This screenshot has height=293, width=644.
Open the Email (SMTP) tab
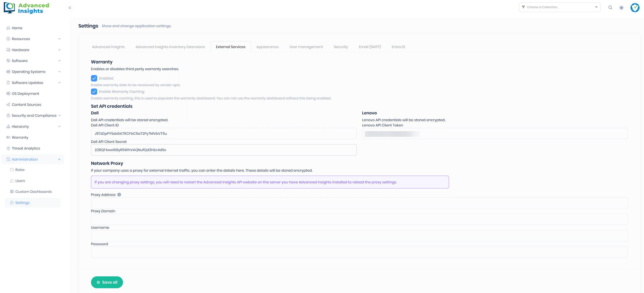coord(370,47)
